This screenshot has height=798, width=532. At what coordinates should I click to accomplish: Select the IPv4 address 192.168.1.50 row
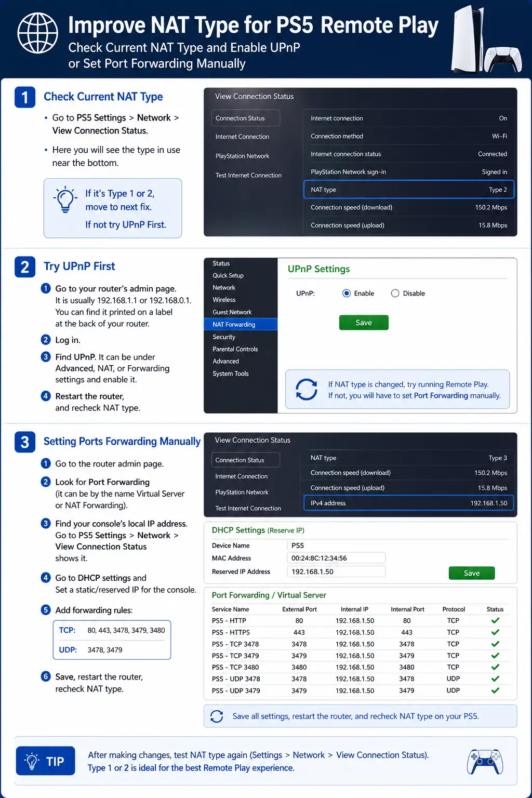tap(409, 503)
